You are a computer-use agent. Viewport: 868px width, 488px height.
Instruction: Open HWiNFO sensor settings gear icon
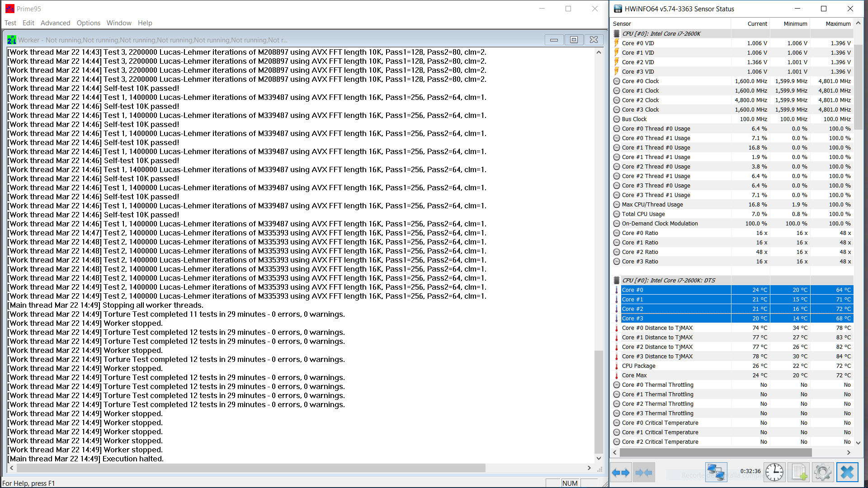(x=822, y=473)
